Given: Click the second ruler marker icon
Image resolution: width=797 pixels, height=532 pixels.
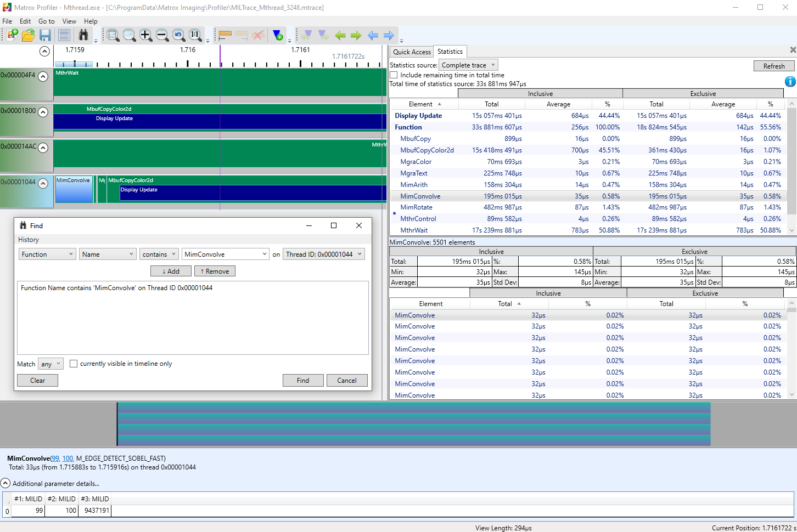Looking at the screenshot, I should coord(242,35).
